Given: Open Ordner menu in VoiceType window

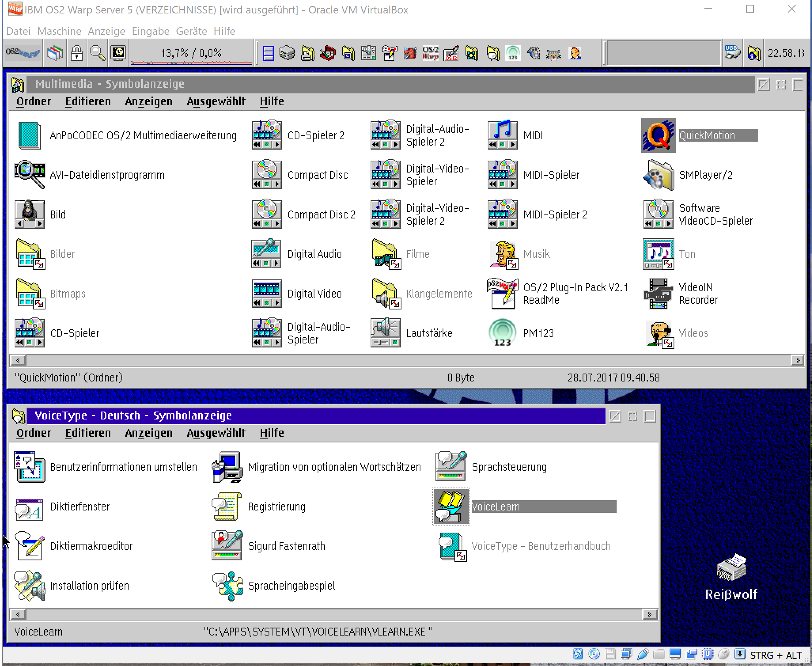Looking at the screenshot, I should (x=34, y=433).
